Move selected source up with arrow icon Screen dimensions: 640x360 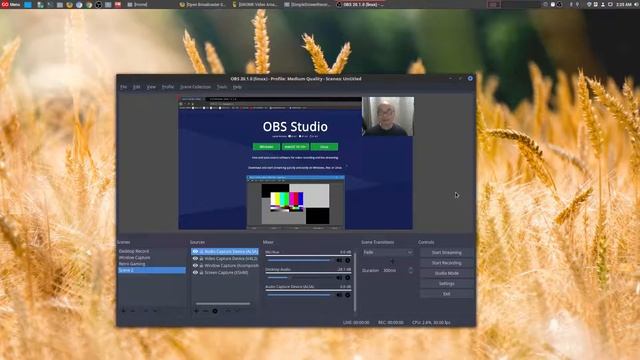coord(228,311)
